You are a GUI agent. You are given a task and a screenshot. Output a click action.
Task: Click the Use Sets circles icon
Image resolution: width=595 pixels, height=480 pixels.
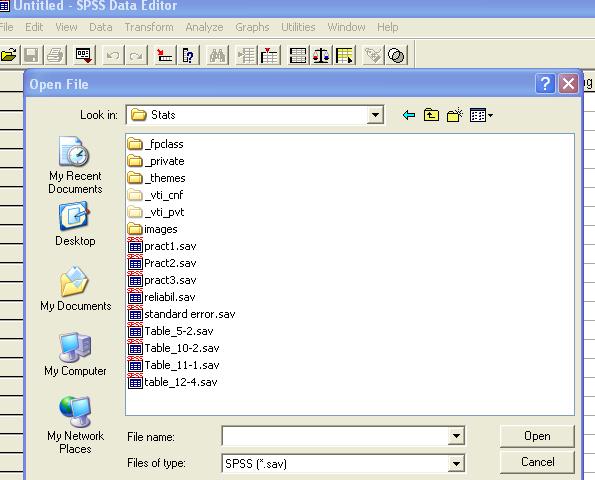pos(397,56)
